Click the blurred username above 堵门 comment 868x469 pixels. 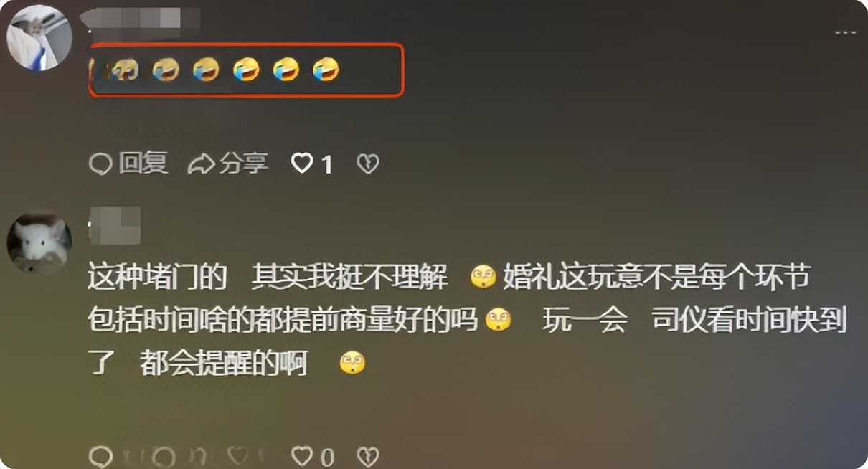[114, 225]
